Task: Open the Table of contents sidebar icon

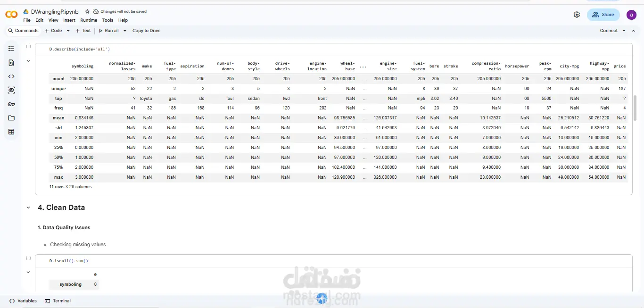Action: [x=11, y=49]
